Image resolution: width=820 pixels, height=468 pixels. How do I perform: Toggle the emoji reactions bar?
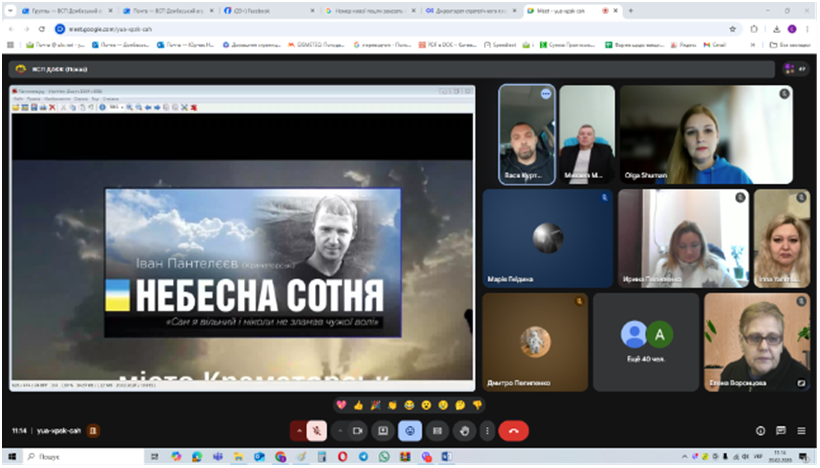tap(409, 431)
